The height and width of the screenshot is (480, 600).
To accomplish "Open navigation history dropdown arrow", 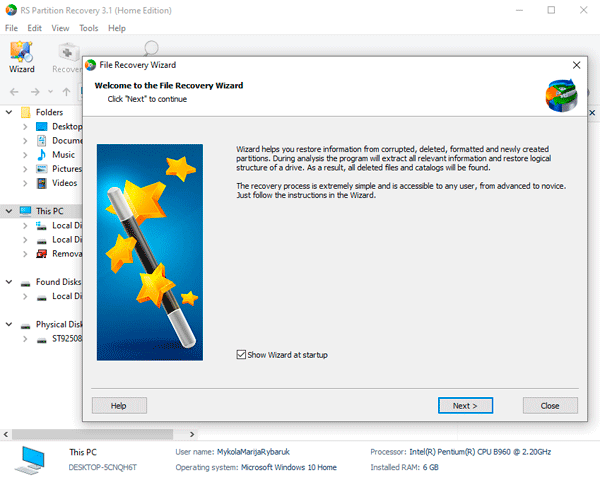I will (x=51, y=92).
